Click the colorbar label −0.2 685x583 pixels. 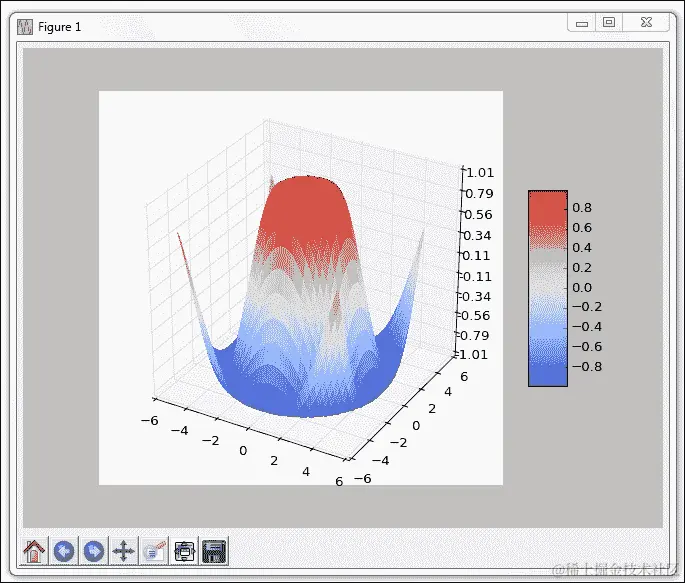pyautogui.click(x=587, y=307)
